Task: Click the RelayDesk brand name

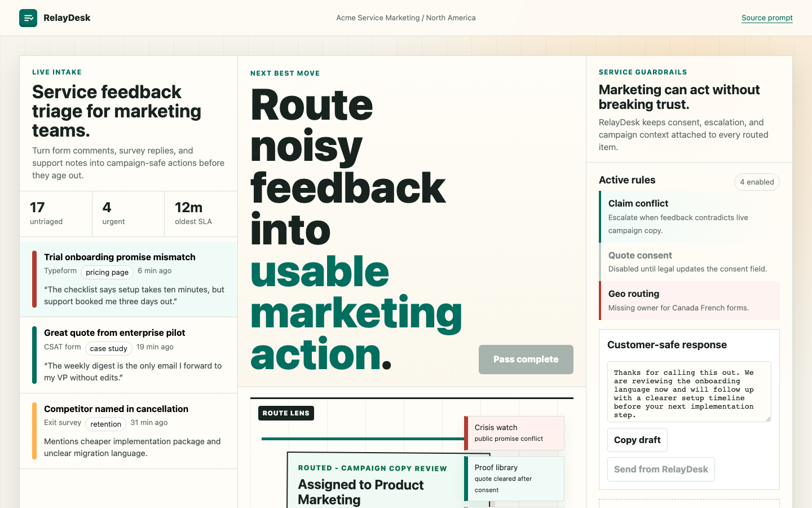Action: click(67, 18)
